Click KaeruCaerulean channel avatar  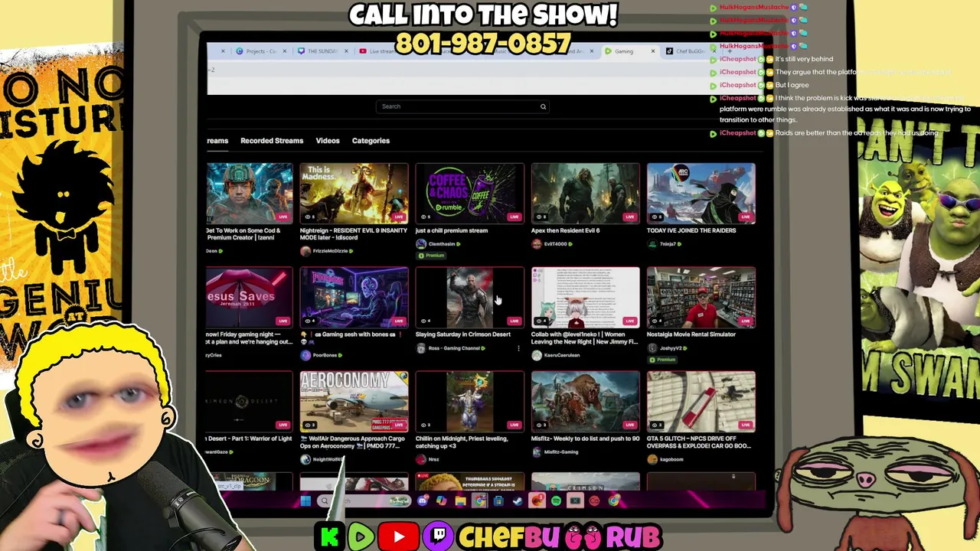537,355
